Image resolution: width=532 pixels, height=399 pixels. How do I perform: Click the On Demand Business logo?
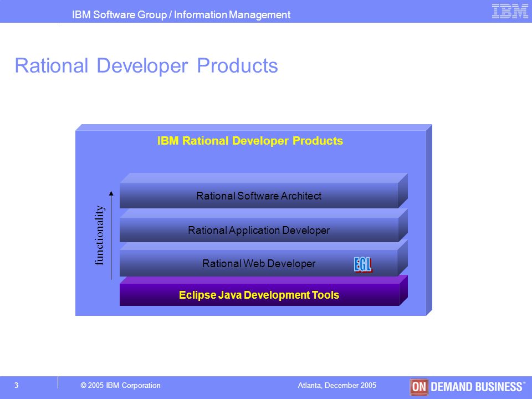[468, 387]
